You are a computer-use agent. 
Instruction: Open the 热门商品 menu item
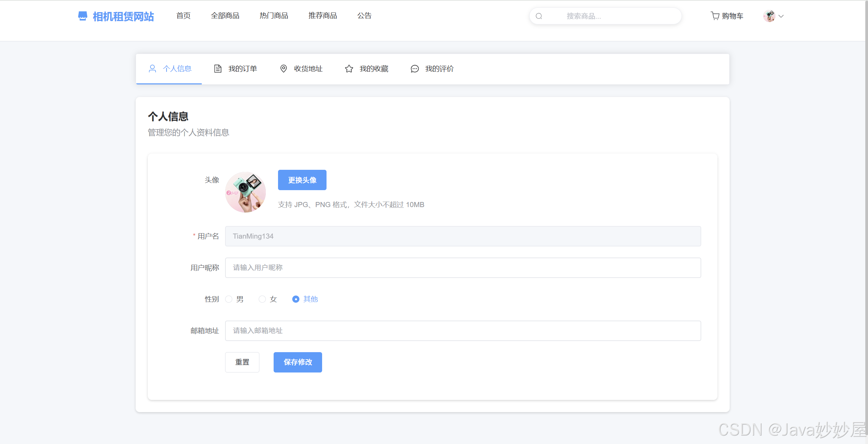(x=274, y=16)
